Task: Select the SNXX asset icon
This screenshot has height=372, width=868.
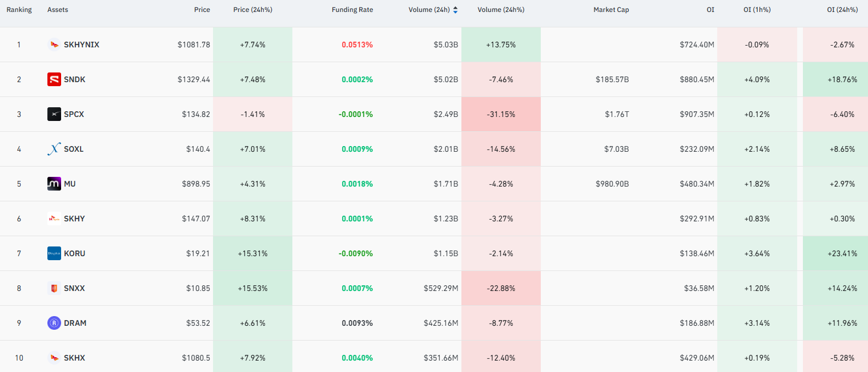Action: coord(54,288)
